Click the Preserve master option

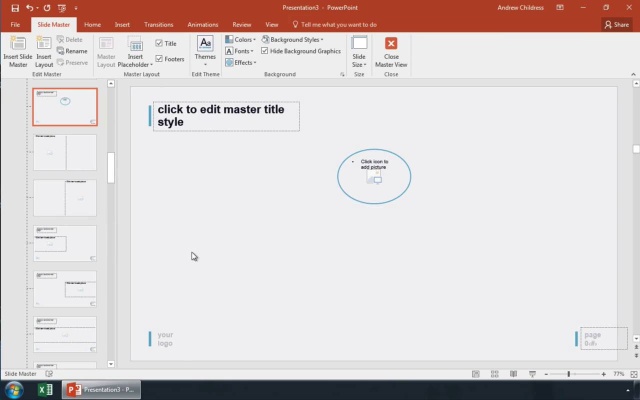pos(72,62)
